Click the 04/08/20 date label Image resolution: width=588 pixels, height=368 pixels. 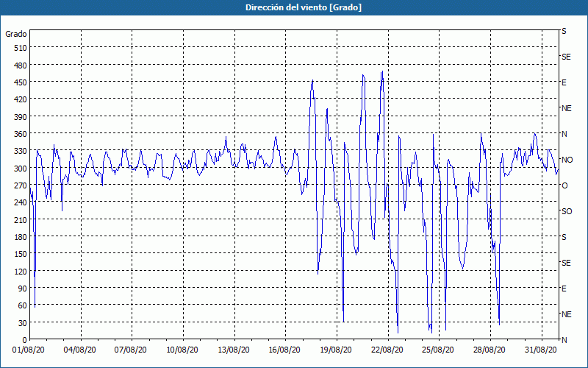tap(79, 350)
